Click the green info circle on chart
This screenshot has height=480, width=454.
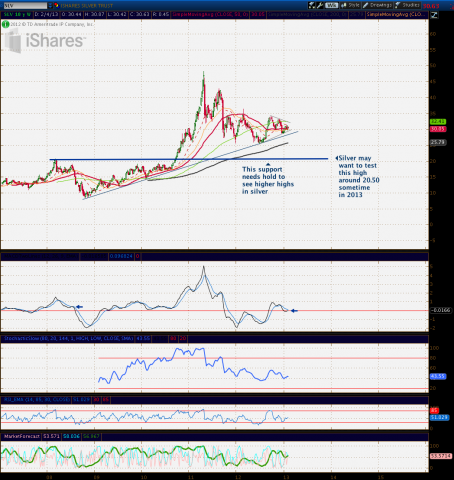pos(5,24)
